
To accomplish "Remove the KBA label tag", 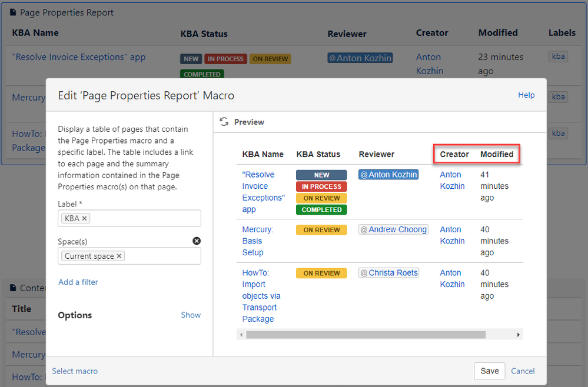I will point(85,218).
